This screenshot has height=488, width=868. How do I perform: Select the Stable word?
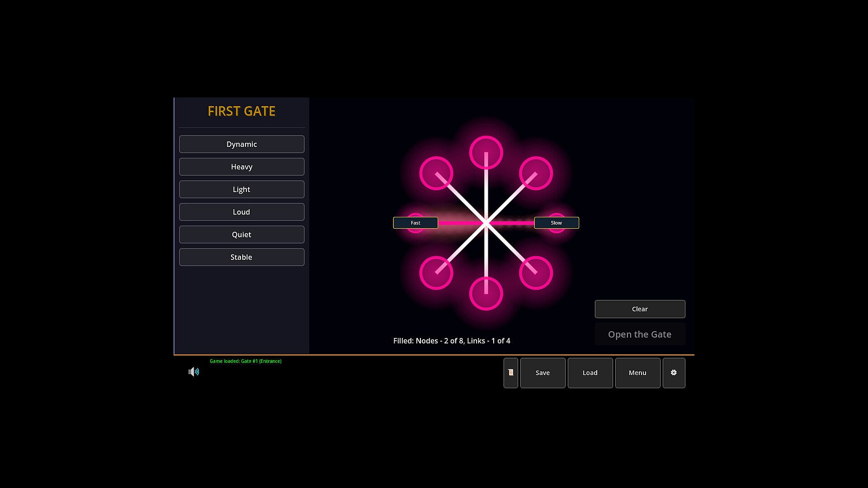pyautogui.click(x=241, y=257)
